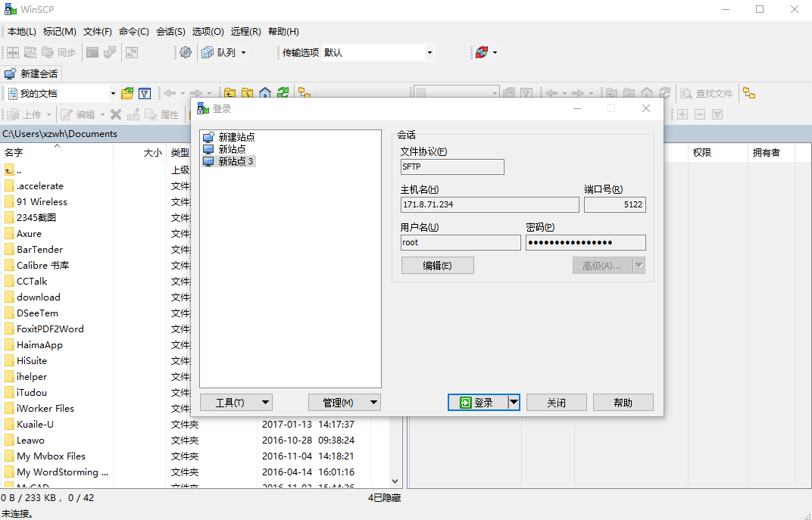
Task: Click the remote panel home icon
Action: click(647, 94)
